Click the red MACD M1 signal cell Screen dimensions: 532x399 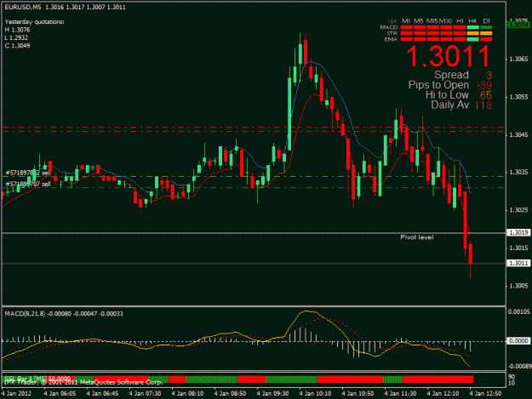point(407,27)
